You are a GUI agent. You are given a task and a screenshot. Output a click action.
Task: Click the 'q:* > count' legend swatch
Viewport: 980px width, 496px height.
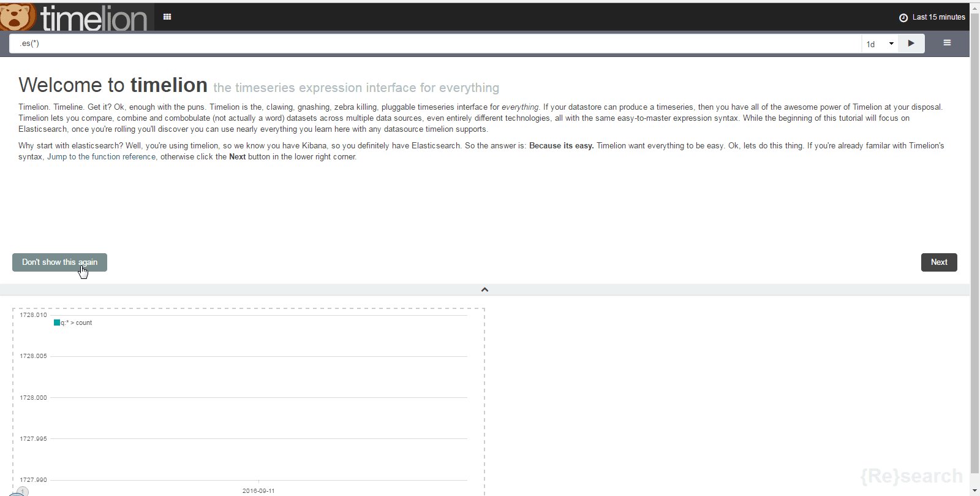[x=57, y=322]
